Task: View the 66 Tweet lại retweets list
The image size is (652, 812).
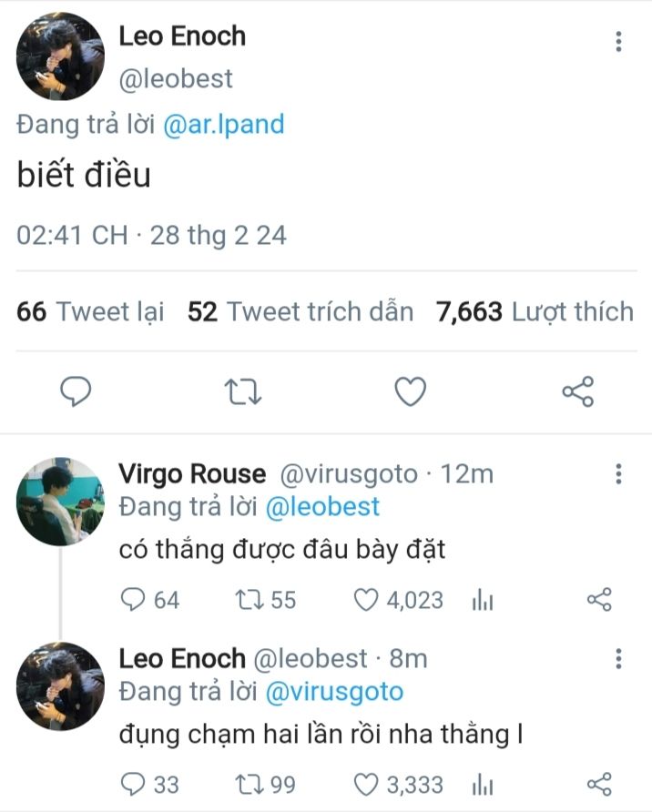Action: pos(91,312)
